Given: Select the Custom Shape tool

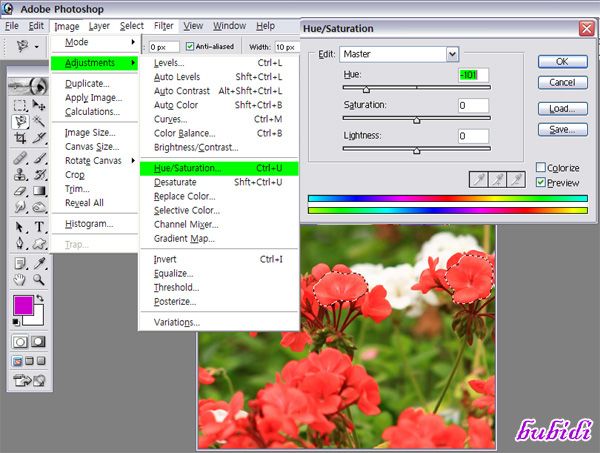Looking at the screenshot, I should coord(39,243).
